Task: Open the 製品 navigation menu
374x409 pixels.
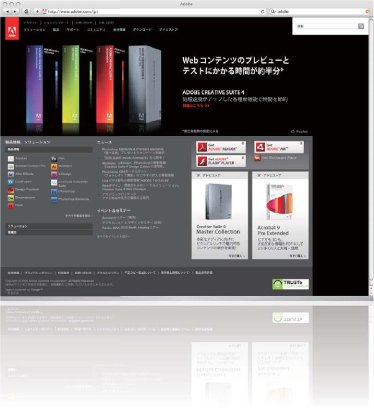Action: 56,30
